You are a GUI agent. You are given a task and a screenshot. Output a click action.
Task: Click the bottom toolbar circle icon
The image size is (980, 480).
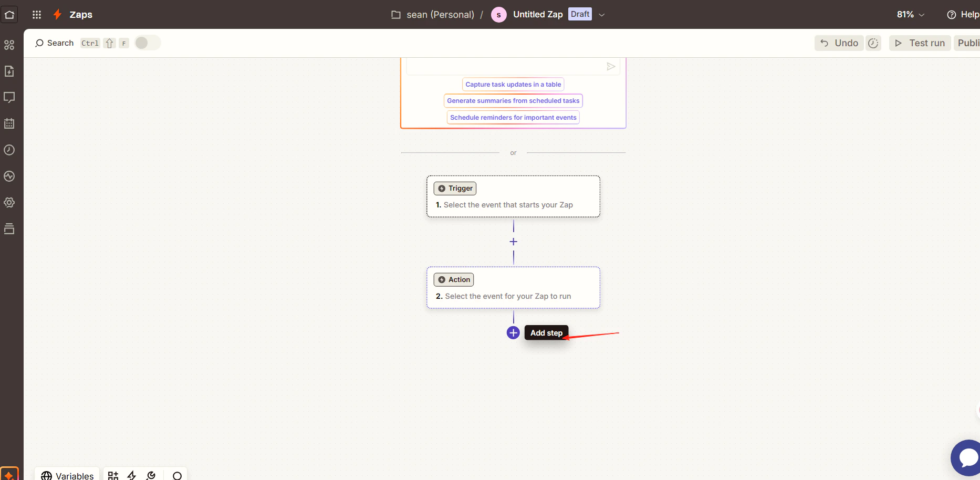click(x=178, y=476)
